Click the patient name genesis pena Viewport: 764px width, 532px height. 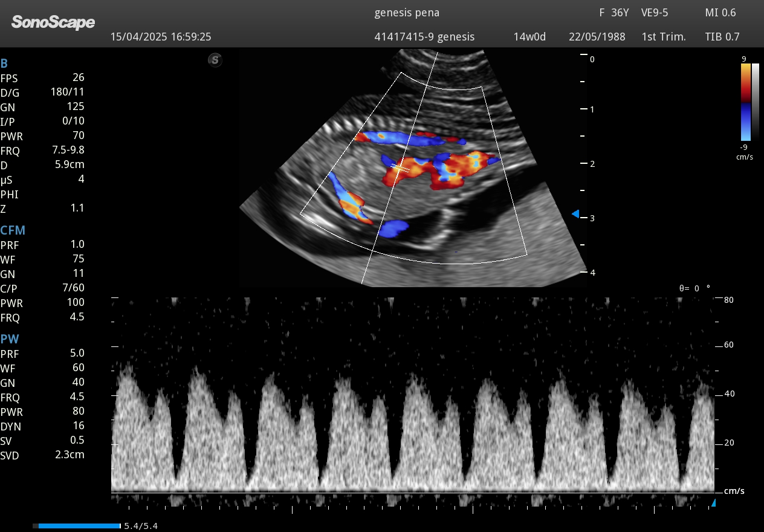pos(406,12)
